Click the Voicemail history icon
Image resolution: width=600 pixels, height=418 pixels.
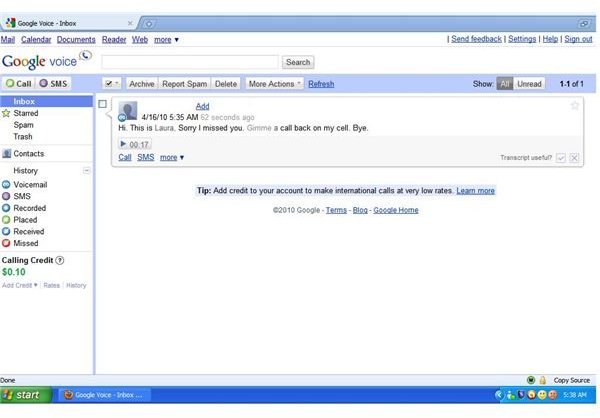coord(6,185)
